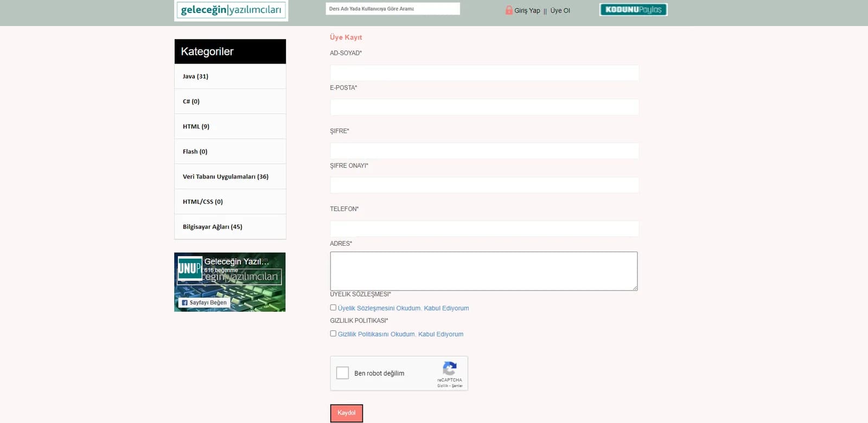Focus the course or user search box
868x423 pixels.
pos(393,9)
